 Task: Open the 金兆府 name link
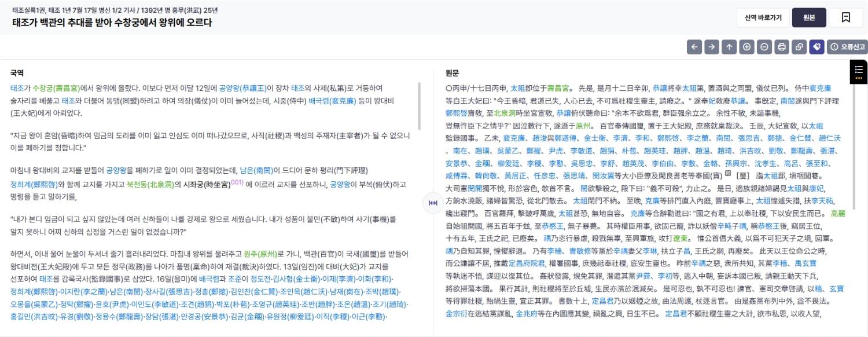click(x=527, y=314)
